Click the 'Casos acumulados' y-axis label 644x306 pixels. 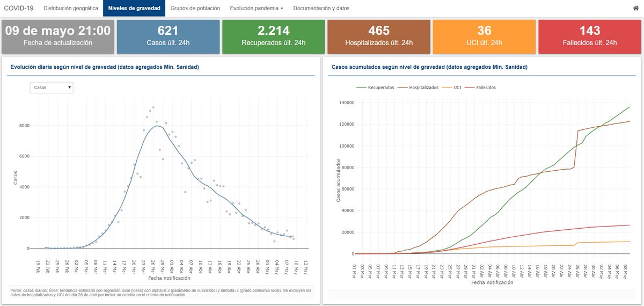pyautogui.click(x=338, y=180)
